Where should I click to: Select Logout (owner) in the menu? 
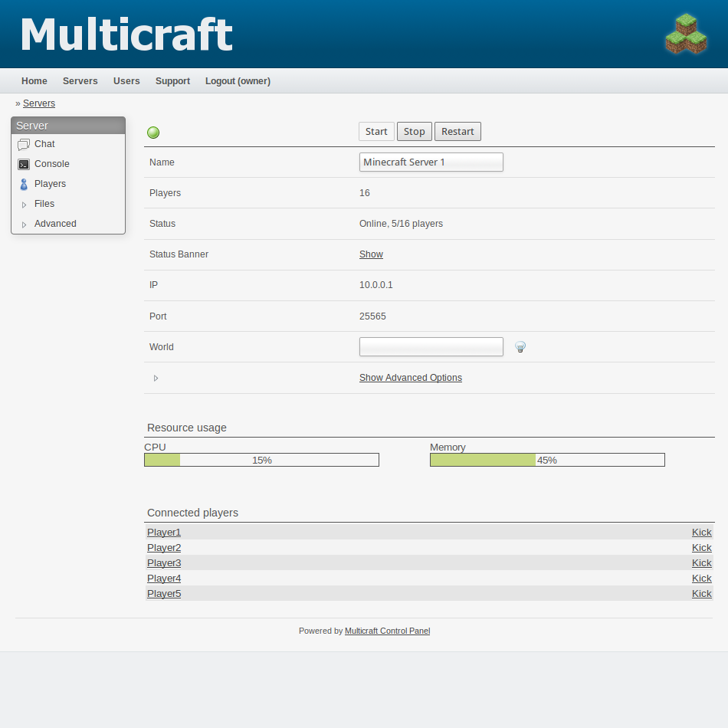(238, 80)
